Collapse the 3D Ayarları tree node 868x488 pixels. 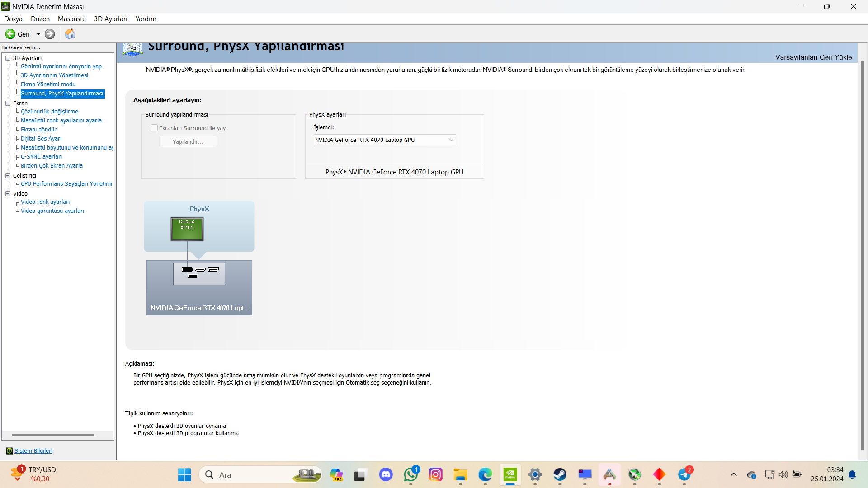(x=8, y=58)
